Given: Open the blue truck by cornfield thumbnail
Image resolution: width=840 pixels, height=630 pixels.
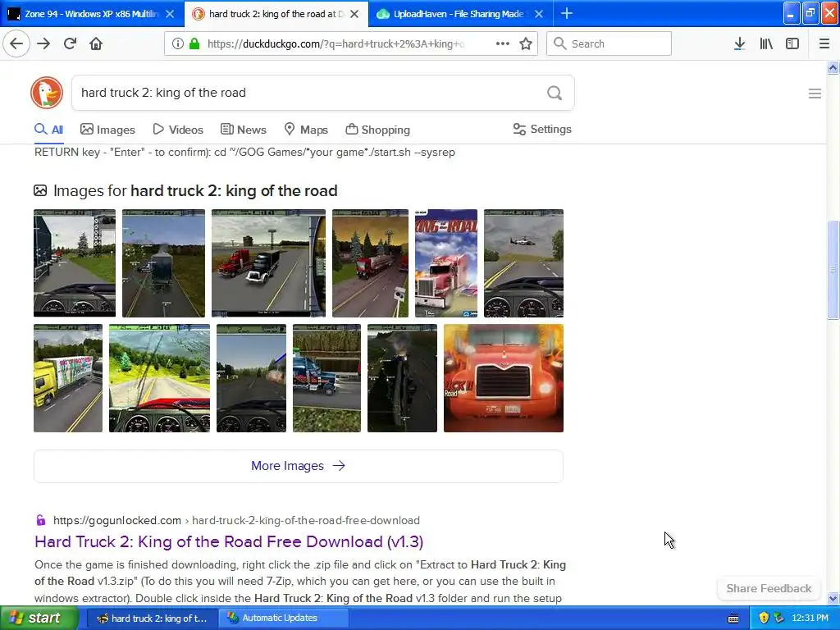Looking at the screenshot, I should click(326, 378).
